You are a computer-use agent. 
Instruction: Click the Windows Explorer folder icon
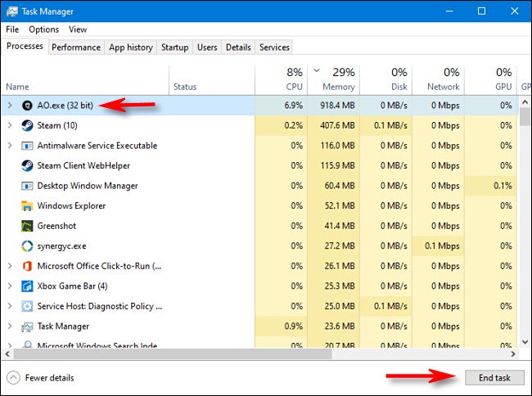pos(27,206)
